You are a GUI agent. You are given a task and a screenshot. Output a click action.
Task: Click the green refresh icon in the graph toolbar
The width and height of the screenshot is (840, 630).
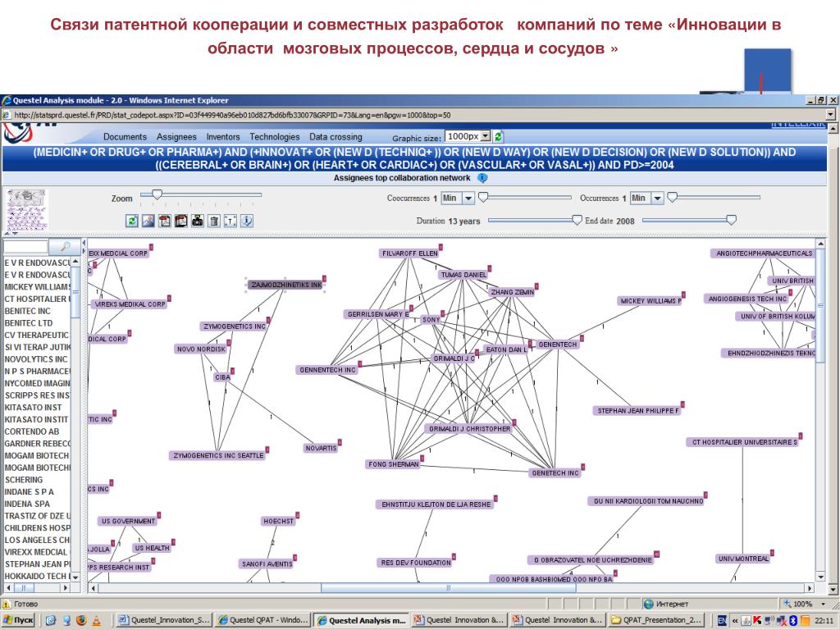(x=132, y=221)
